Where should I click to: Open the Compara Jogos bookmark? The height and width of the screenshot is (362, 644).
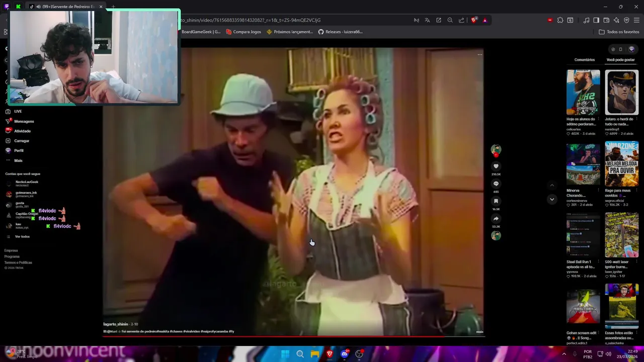(244, 32)
